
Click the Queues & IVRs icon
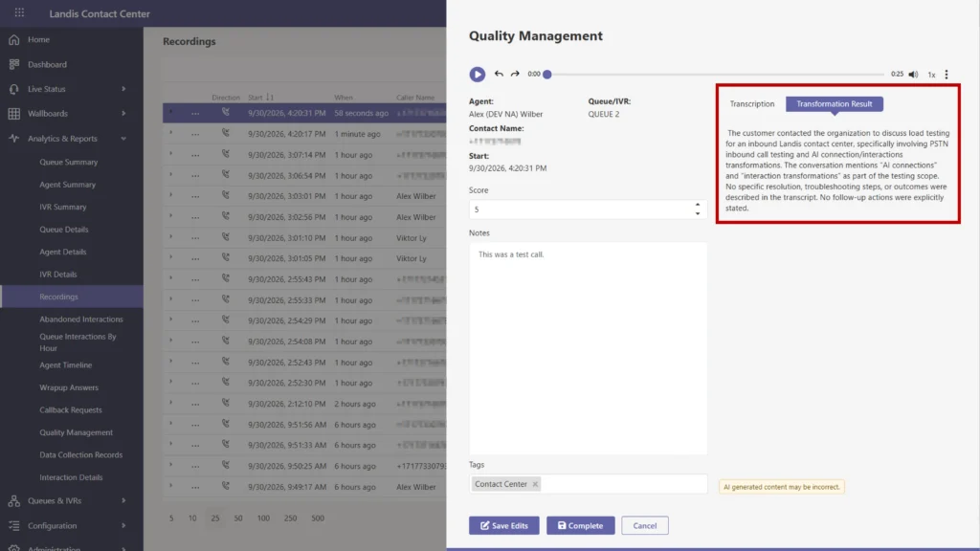coord(13,500)
